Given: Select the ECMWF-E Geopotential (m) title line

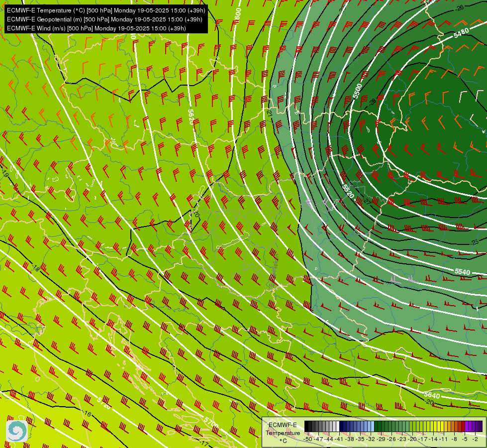Looking at the screenshot, I should (x=104, y=19).
